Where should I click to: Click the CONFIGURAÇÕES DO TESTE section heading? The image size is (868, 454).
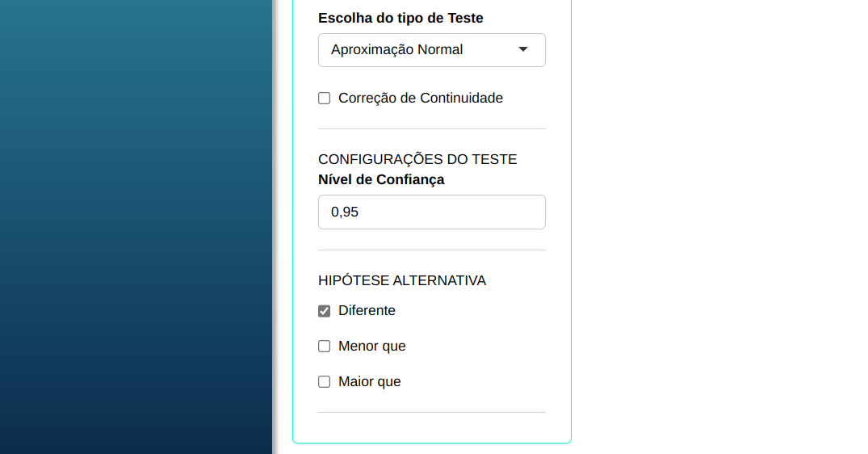417,159
